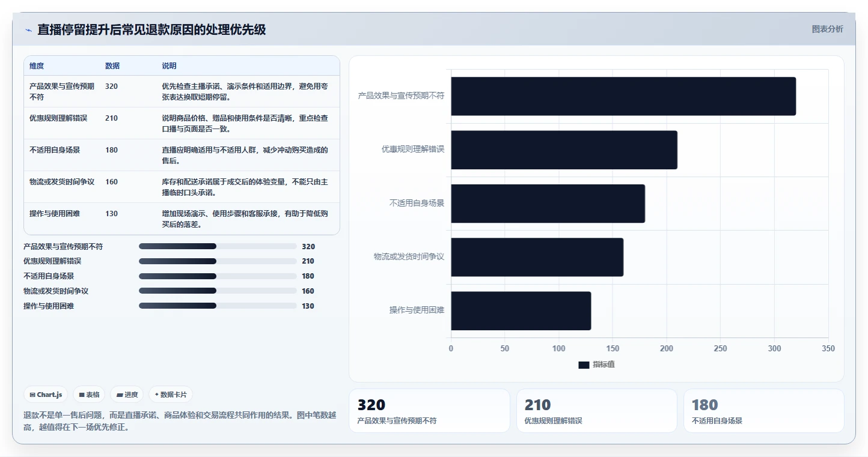Click description starting 直播应明确适用
This screenshot has height=457, width=868.
click(245, 155)
